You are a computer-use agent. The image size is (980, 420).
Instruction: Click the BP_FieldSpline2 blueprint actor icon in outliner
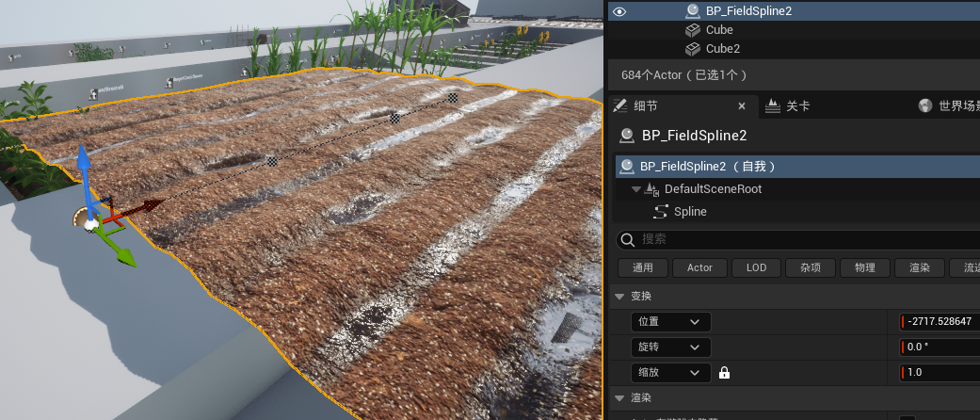(693, 10)
